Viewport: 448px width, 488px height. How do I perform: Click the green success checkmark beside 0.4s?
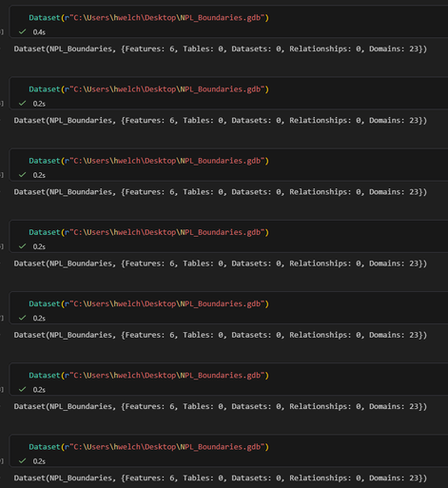pyautogui.click(x=22, y=31)
